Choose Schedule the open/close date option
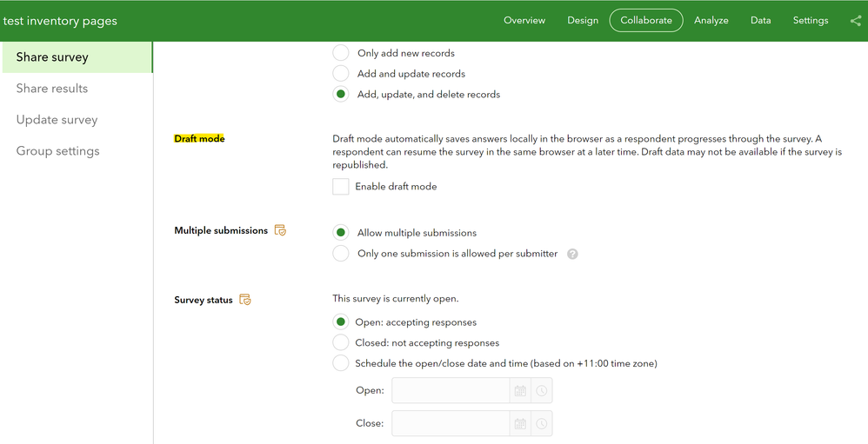 [x=341, y=363]
